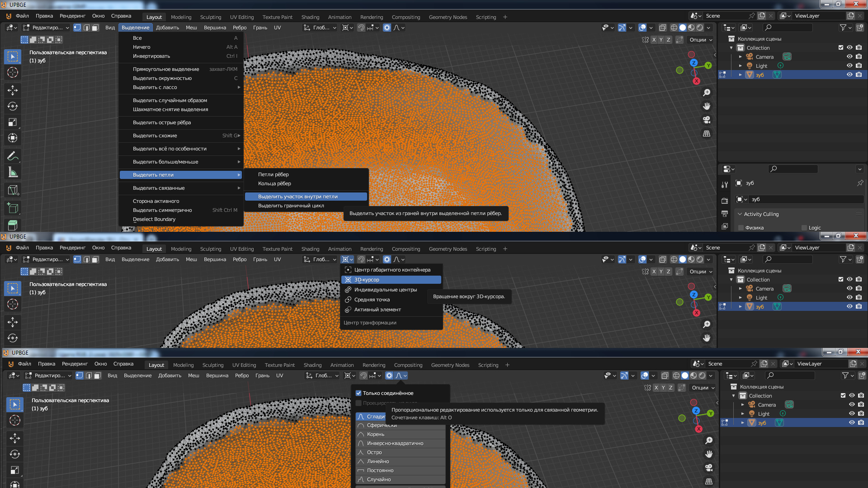The image size is (868, 488).
Task: Enable the Физика checkbox
Action: (741, 228)
